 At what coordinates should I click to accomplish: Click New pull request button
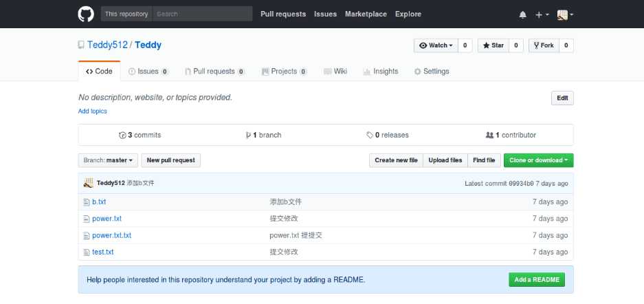(x=171, y=160)
